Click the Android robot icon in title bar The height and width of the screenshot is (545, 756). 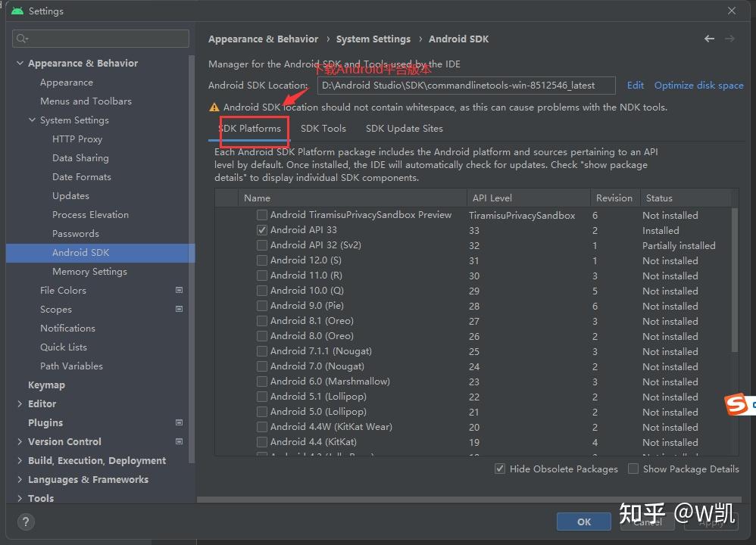click(x=17, y=11)
